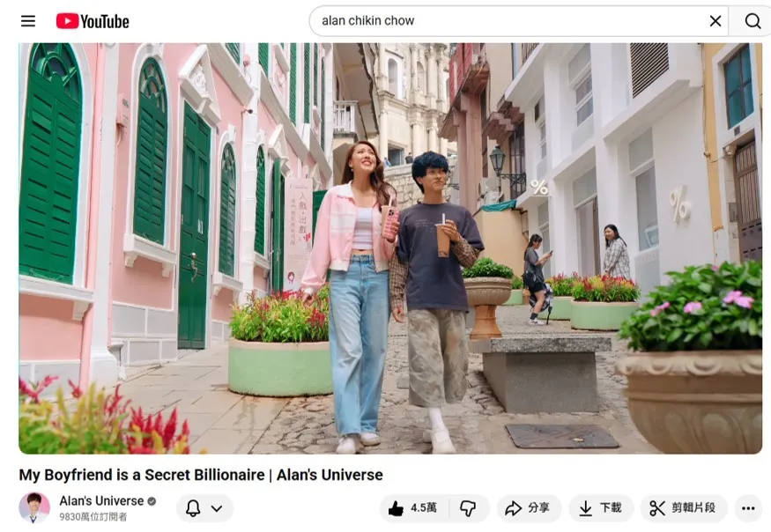Image resolution: width=771 pixels, height=532 pixels.
Task: Open the hamburger guide menu
Action: click(28, 21)
